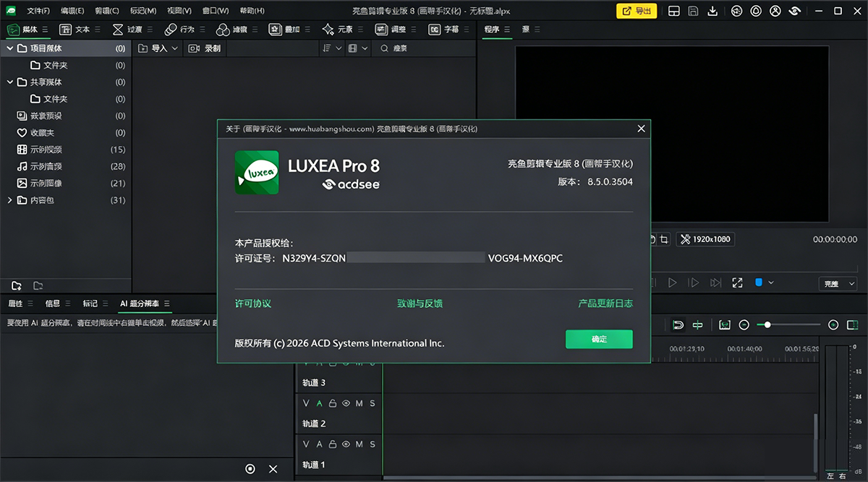Click the play button under preview
868x482 pixels.
(672, 283)
